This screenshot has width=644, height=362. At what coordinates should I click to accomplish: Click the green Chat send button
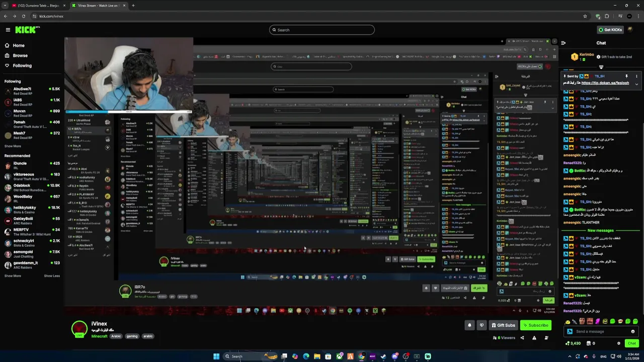click(x=632, y=343)
